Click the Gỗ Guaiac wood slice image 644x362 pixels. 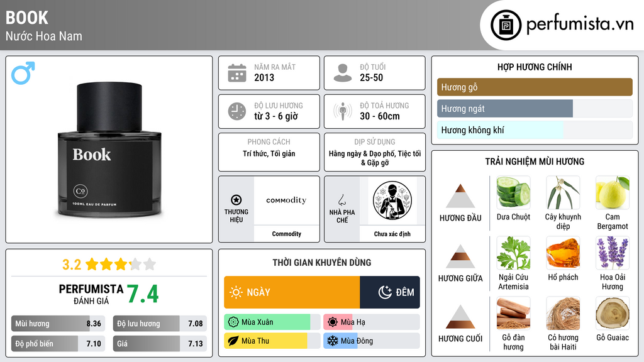click(x=613, y=313)
